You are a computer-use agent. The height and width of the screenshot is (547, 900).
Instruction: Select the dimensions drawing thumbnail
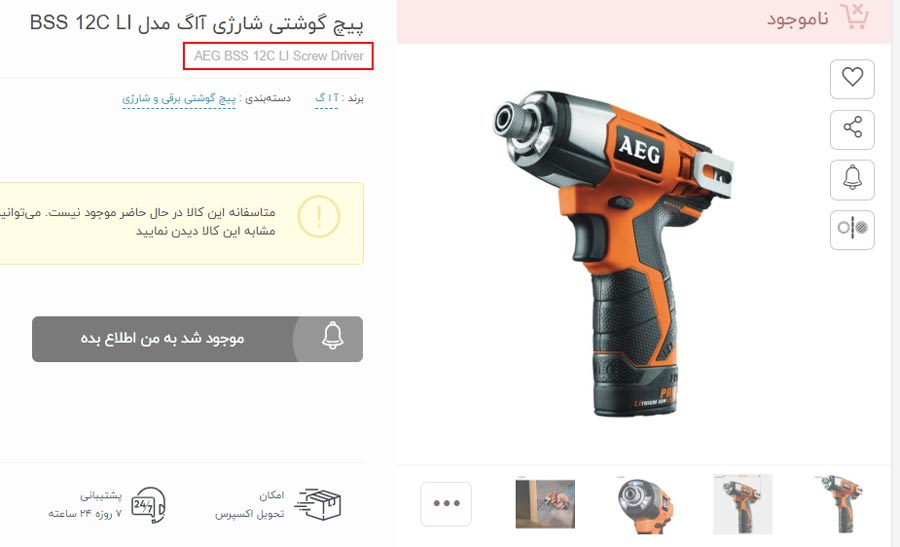tap(742, 504)
